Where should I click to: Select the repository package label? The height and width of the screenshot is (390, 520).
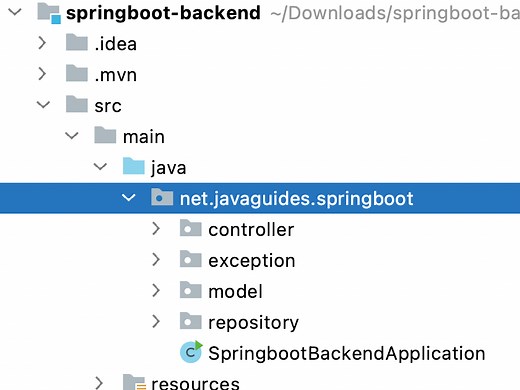coord(253,323)
